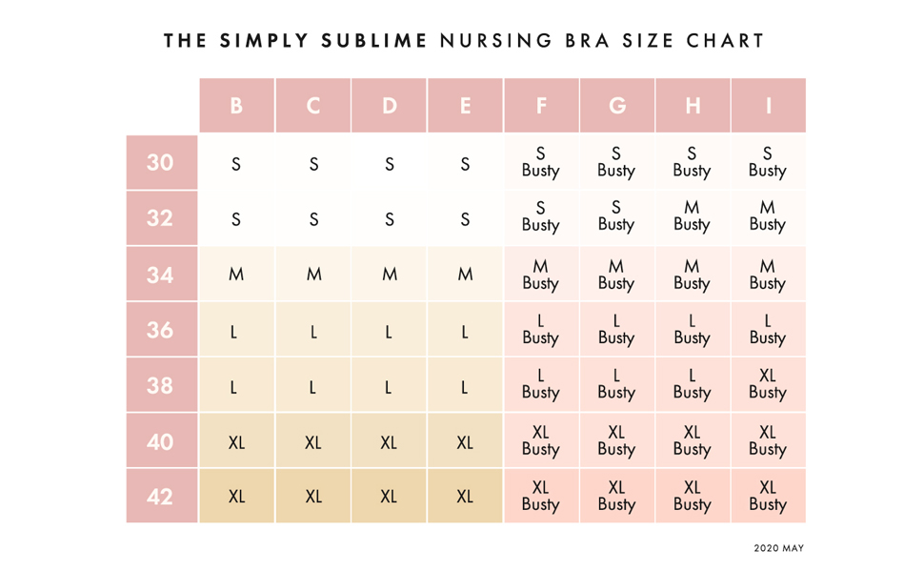Select the L cell for 38 E
This screenshot has height=572, width=924.
(465, 387)
